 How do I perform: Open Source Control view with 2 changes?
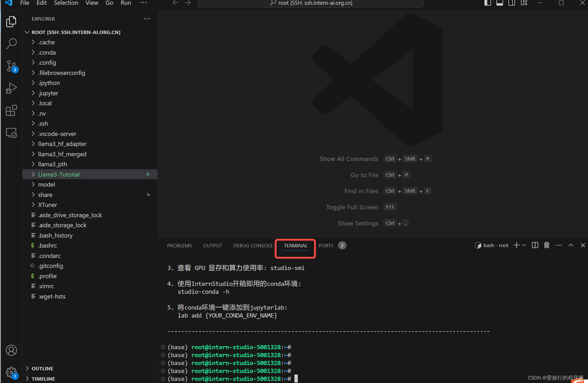click(12, 66)
